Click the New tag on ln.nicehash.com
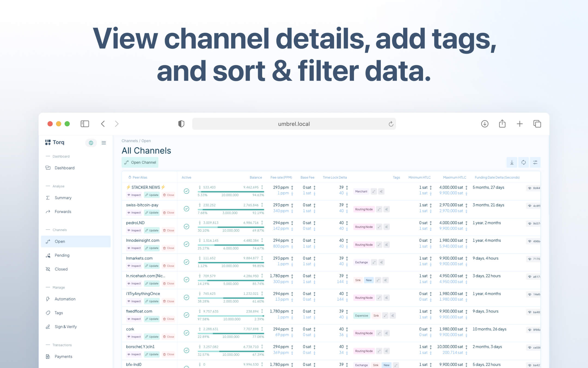The width and height of the screenshot is (588, 368). pyautogui.click(x=369, y=280)
